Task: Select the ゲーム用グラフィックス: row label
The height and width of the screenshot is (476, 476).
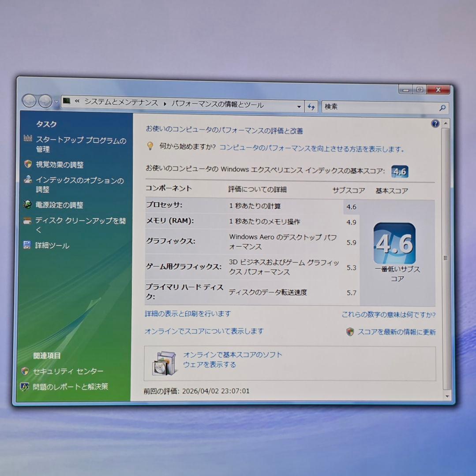Action: point(184,266)
